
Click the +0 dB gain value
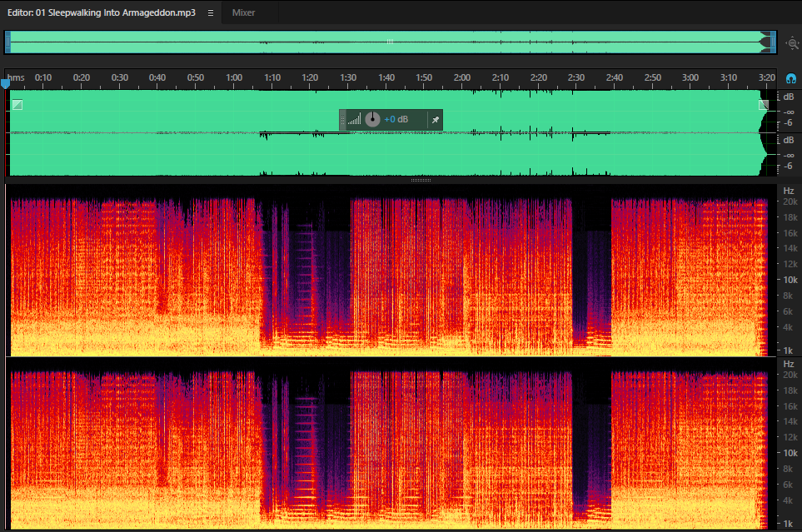(x=396, y=119)
